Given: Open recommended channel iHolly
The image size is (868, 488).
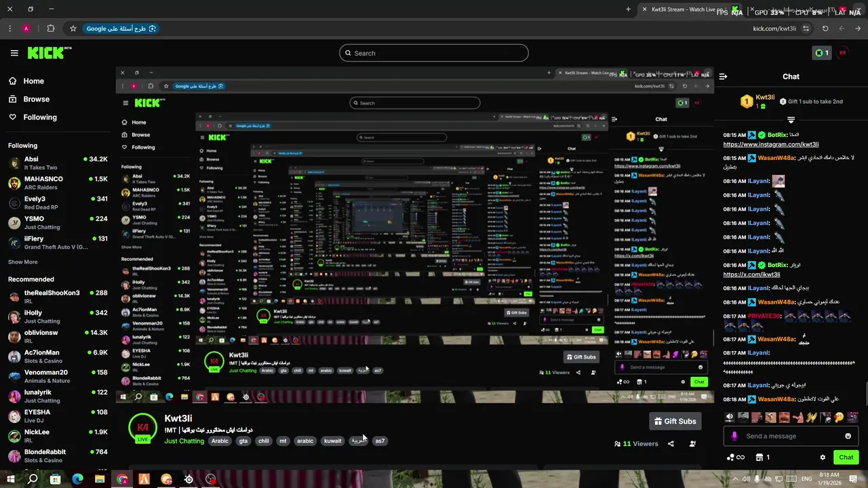Looking at the screenshot, I should pos(58,317).
